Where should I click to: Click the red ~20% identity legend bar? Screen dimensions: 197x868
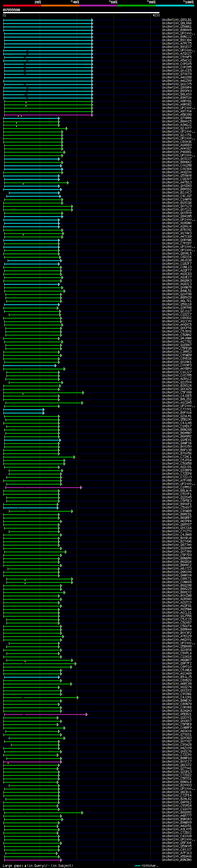click(x=22, y=6)
